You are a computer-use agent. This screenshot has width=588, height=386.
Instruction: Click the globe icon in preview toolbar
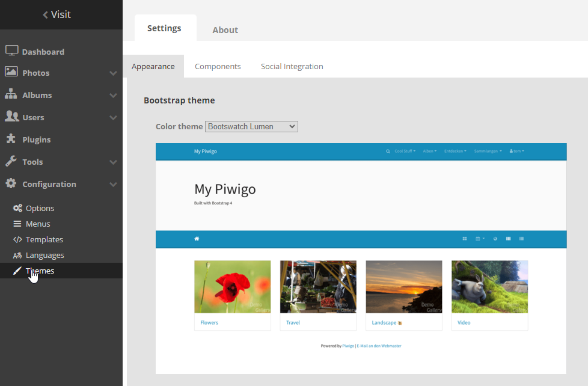[x=495, y=239]
